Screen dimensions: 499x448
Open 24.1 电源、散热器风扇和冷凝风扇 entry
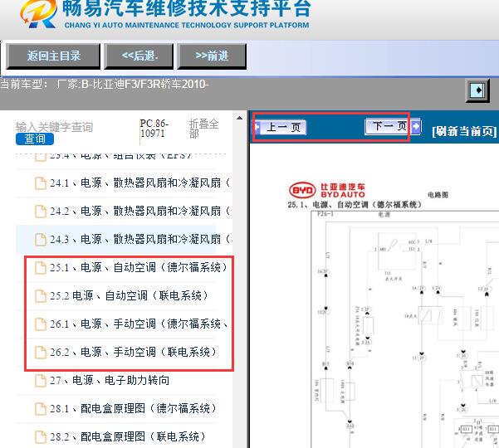coord(139,183)
